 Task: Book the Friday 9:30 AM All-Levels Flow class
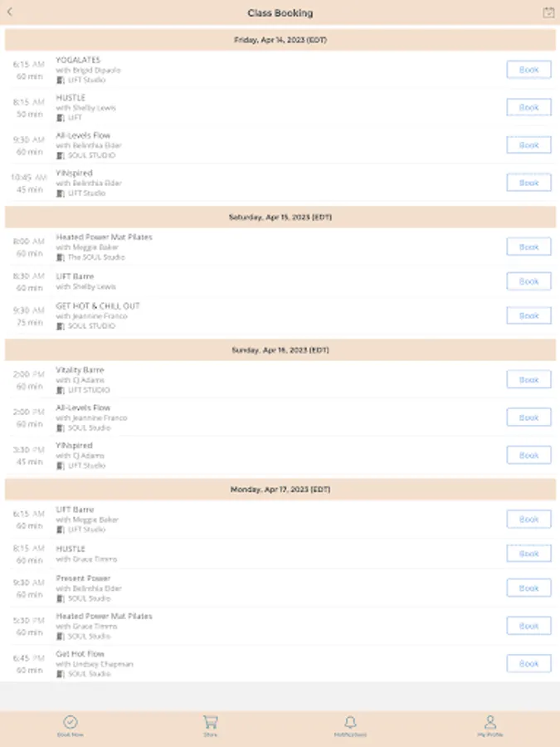528,145
